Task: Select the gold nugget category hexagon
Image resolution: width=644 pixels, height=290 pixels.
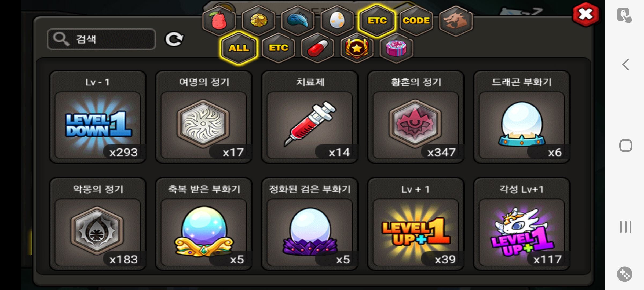Action: pyautogui.click(x=258, y=21)
